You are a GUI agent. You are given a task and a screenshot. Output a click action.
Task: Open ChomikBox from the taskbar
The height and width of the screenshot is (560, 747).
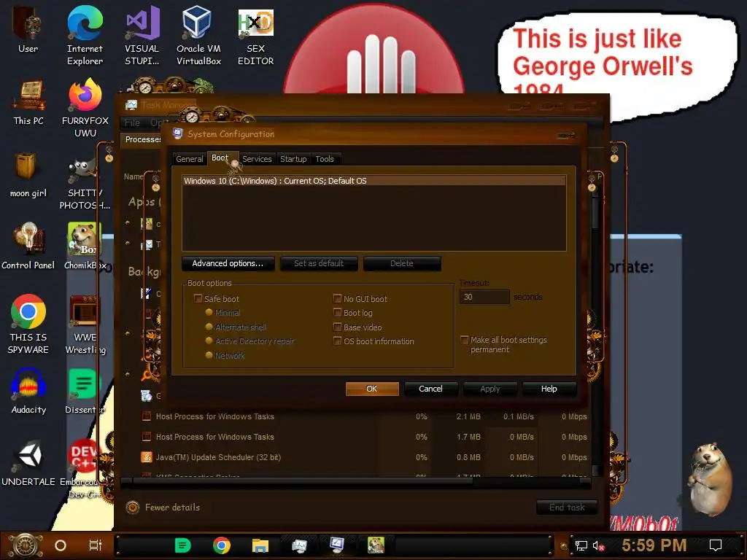tap(376, 545)
